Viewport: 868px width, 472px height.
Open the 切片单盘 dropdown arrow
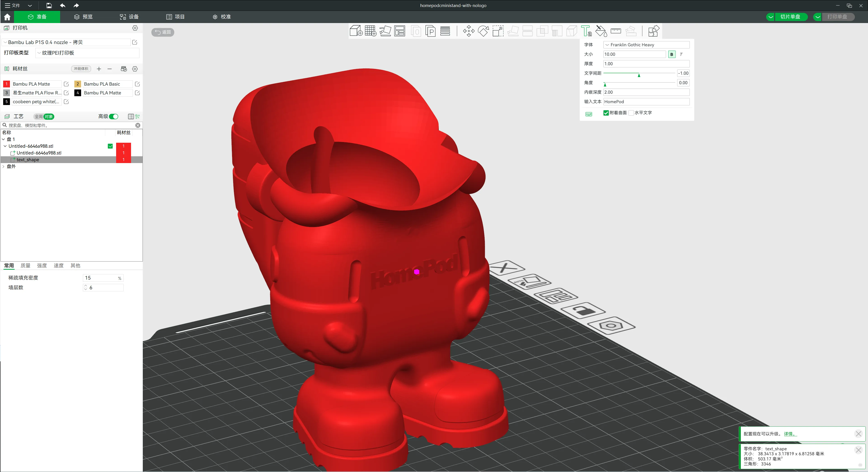771,17
